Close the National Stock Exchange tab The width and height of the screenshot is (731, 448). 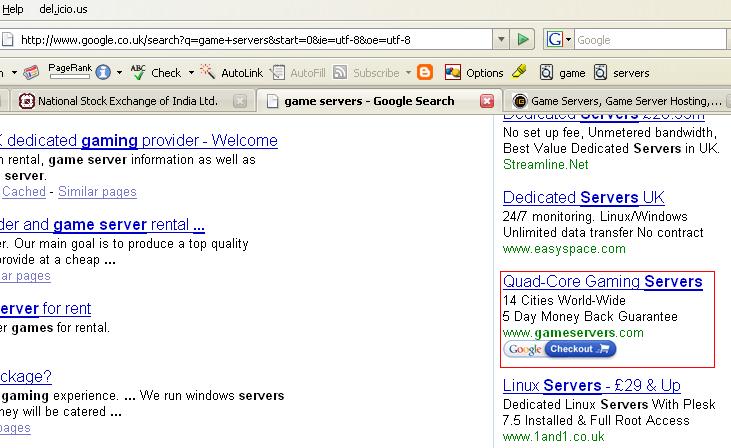tap(240, 101)
